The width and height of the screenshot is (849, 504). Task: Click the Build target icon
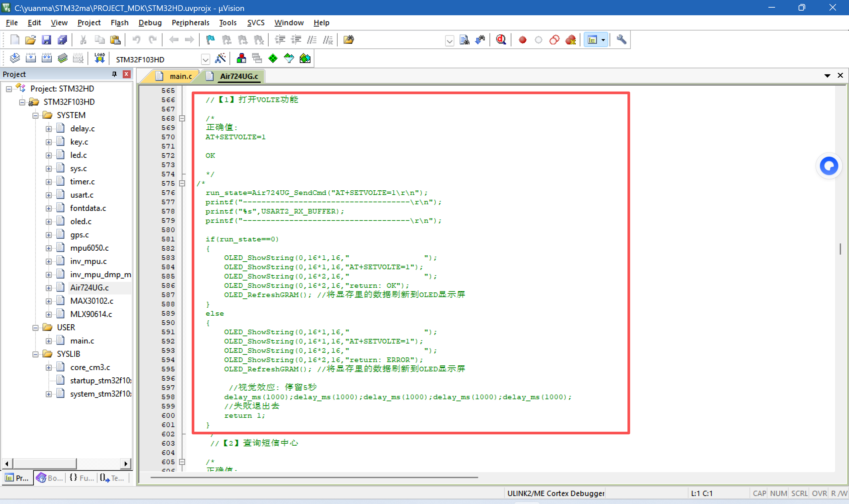31,58
